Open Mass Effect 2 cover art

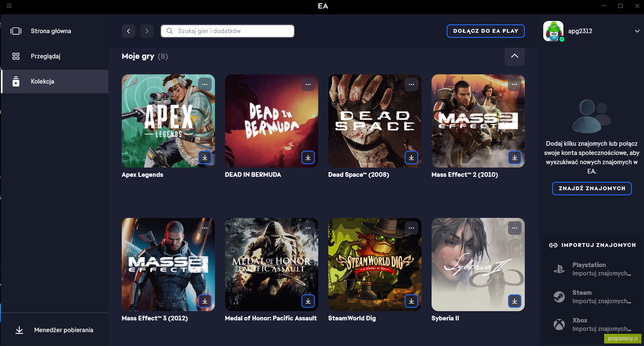478,121
